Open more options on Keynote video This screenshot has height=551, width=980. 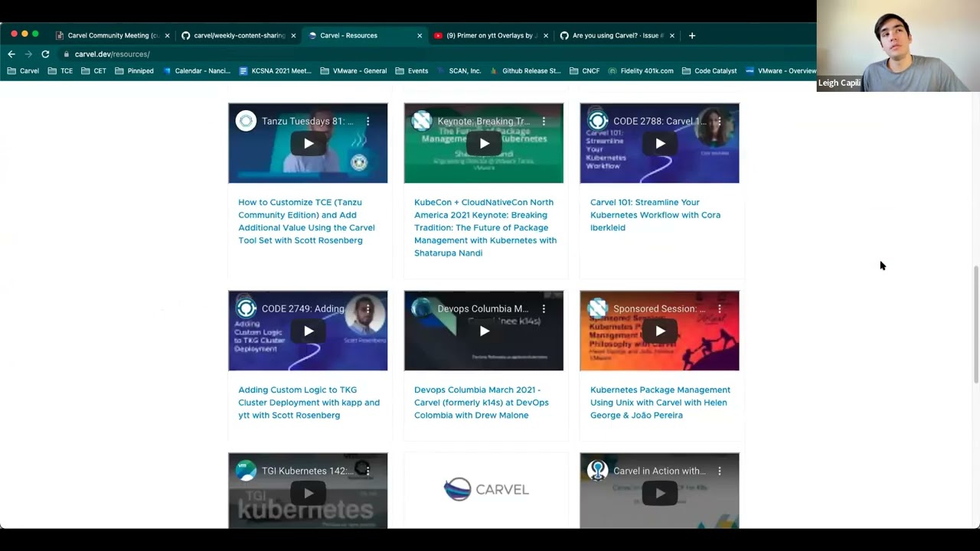(x=544, y=122)
